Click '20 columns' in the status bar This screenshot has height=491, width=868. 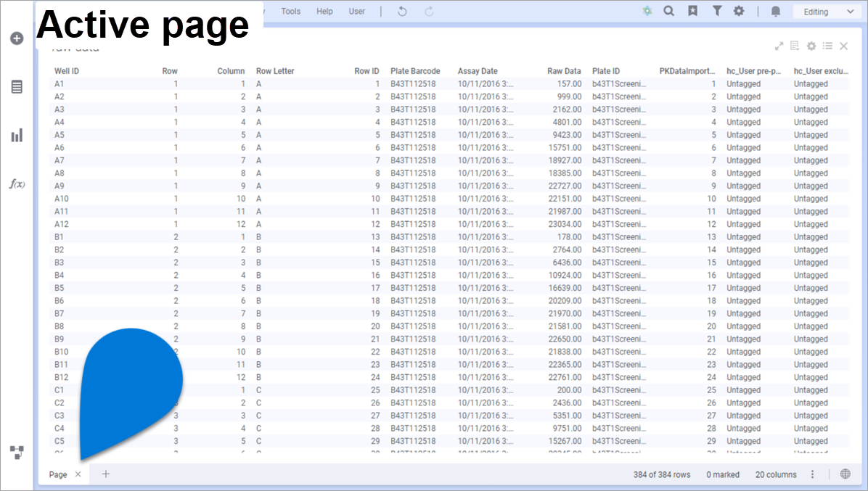tap(776, 474)
